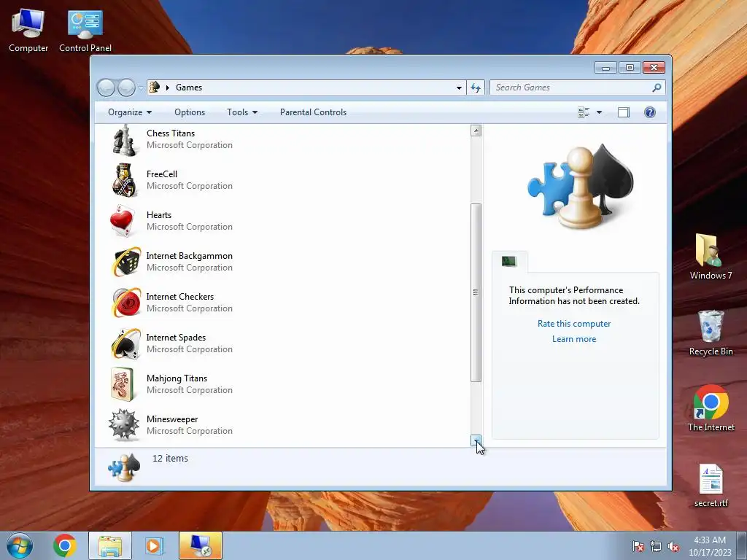The image size is (747, 560).
Task: Click the network tray icon
Action: click(656, 546)
